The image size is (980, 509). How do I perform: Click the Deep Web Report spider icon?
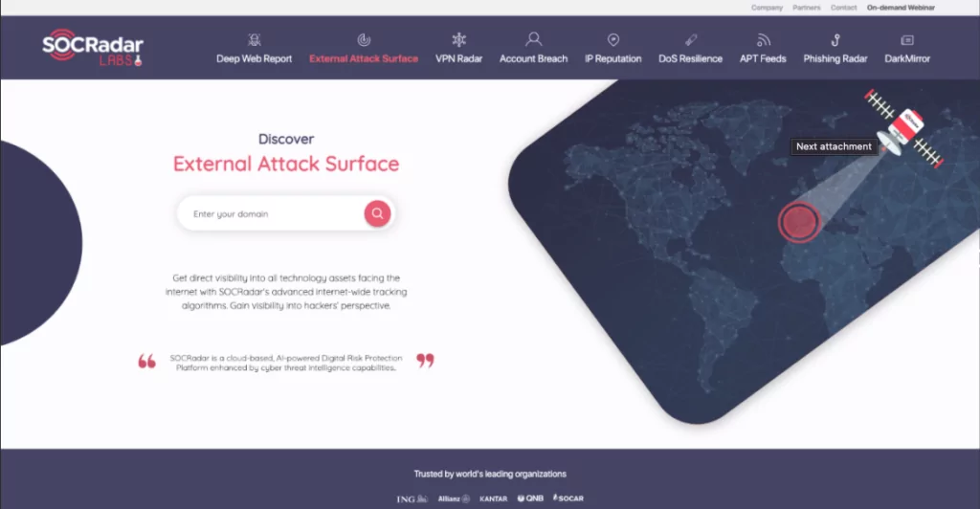pos(254,40)
